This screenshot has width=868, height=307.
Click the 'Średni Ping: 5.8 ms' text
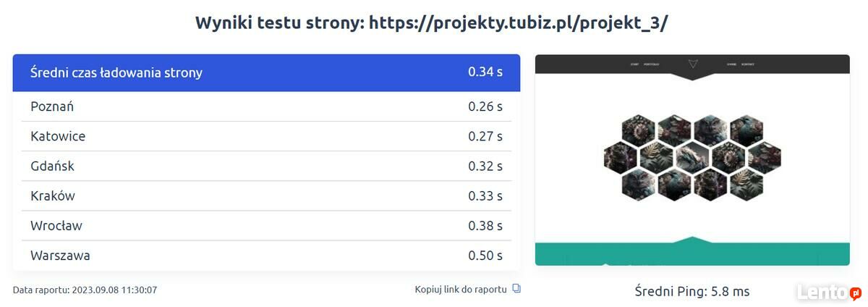[692, 292]
